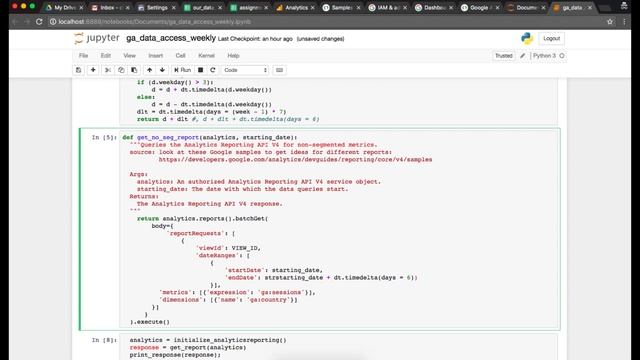Close the Analytics browser tab
The image size is (640, 360).
[x=313, y=8]
